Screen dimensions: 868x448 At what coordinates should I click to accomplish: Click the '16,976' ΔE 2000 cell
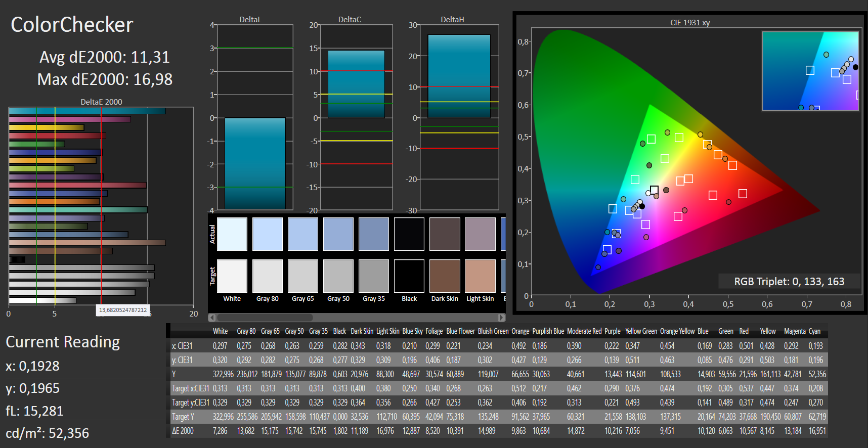[x=385, y=431]
